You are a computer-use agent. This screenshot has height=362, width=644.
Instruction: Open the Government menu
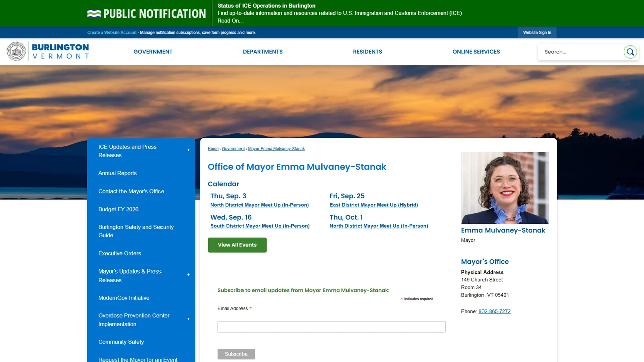click(153, 52)
